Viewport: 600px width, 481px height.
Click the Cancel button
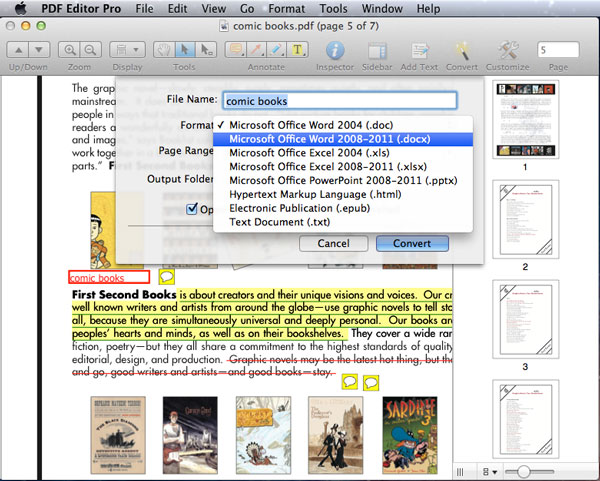click(333, 243)
